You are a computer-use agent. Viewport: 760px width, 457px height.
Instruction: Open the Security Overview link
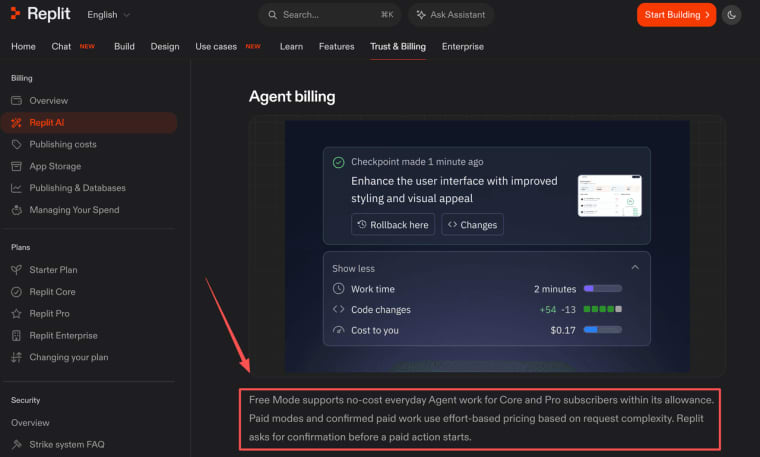tap(30, 423)
